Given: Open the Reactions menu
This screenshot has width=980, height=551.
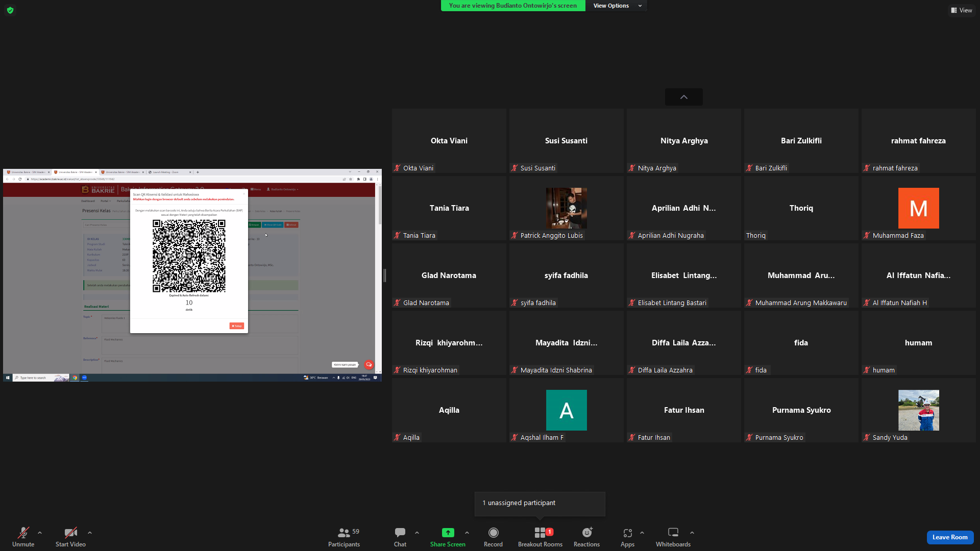Looking at the screenshot, I should (x=586, y=537).
